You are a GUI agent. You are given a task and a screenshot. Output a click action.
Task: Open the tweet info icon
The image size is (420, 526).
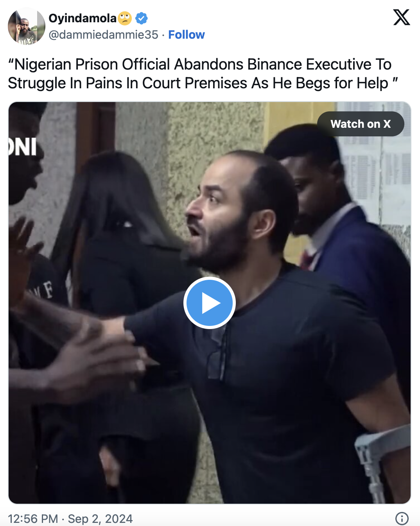[402, 519]
